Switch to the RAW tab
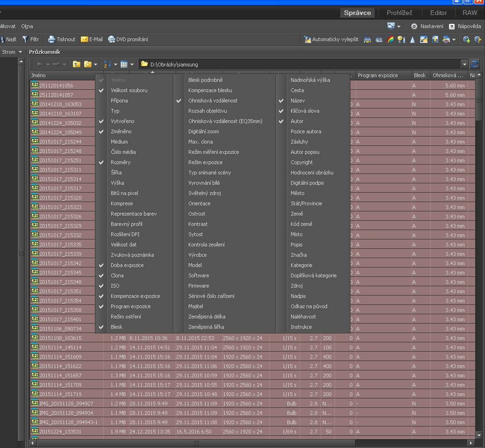 [x=470, y=13]
